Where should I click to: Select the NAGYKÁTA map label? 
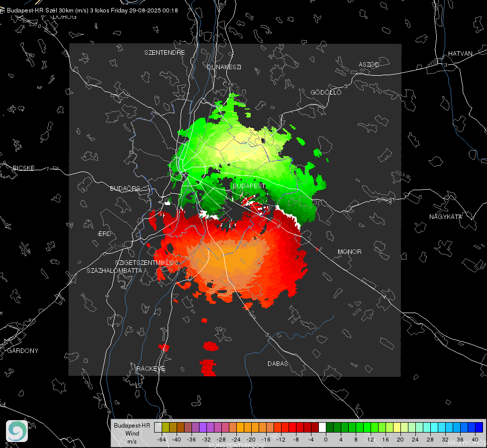[x=445, y=217]
